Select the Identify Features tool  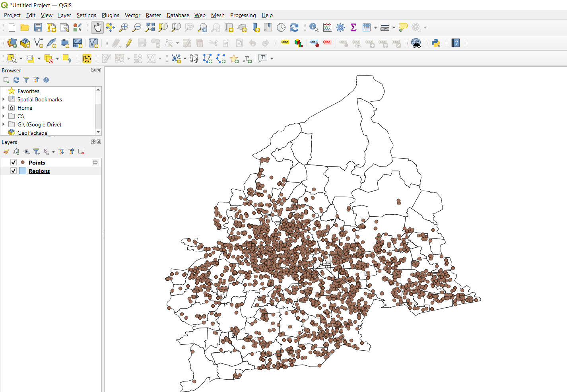pyautogui.click(x=314, y=27)
